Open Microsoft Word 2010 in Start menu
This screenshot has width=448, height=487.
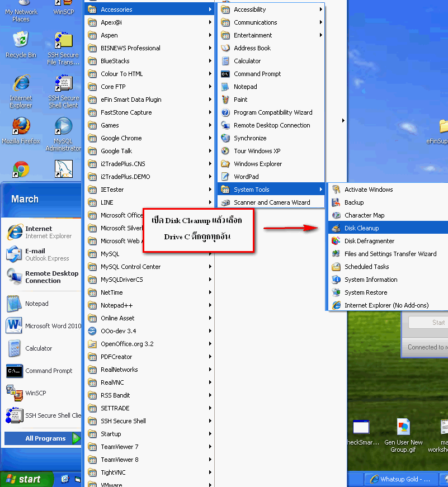43,326
